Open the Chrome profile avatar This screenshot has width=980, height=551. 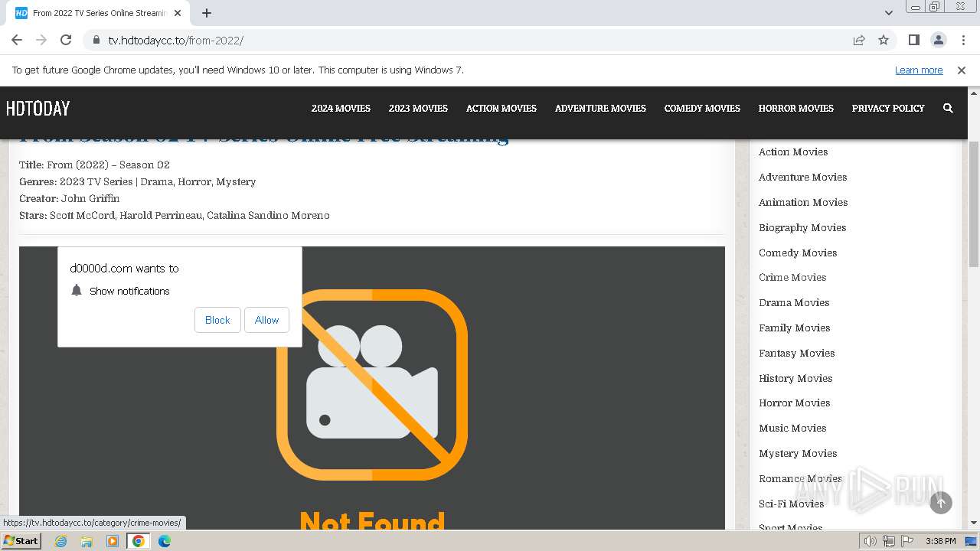938,40
